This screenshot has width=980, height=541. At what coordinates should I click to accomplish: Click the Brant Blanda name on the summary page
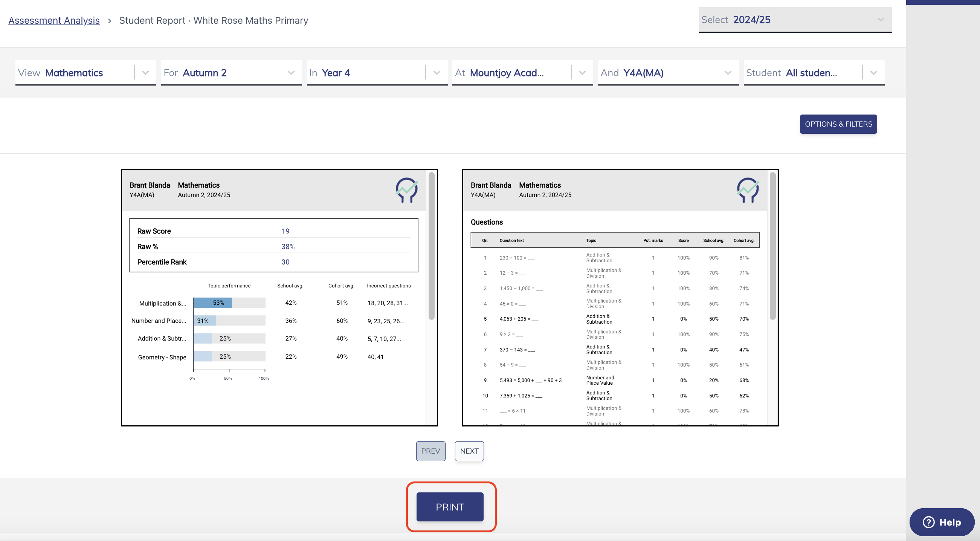(x=150, y=185)
